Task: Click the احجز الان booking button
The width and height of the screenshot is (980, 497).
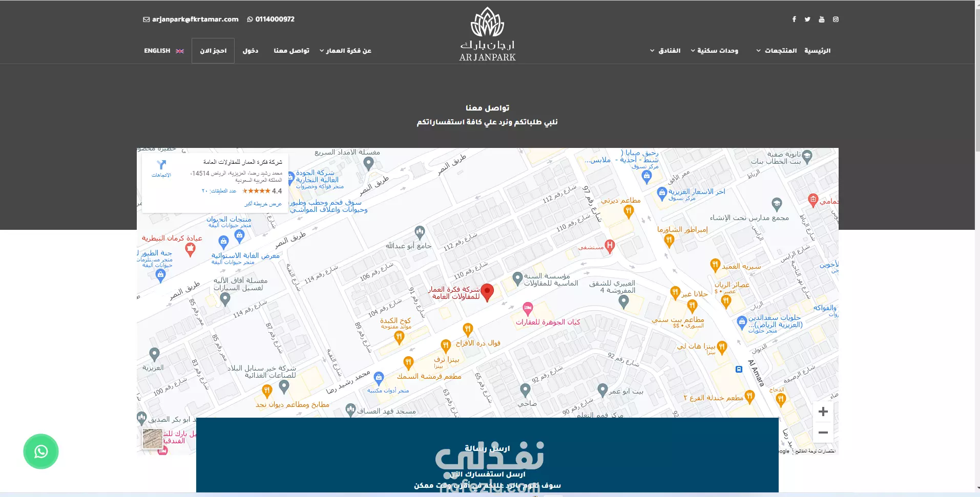Action: (x=213, y=51)
